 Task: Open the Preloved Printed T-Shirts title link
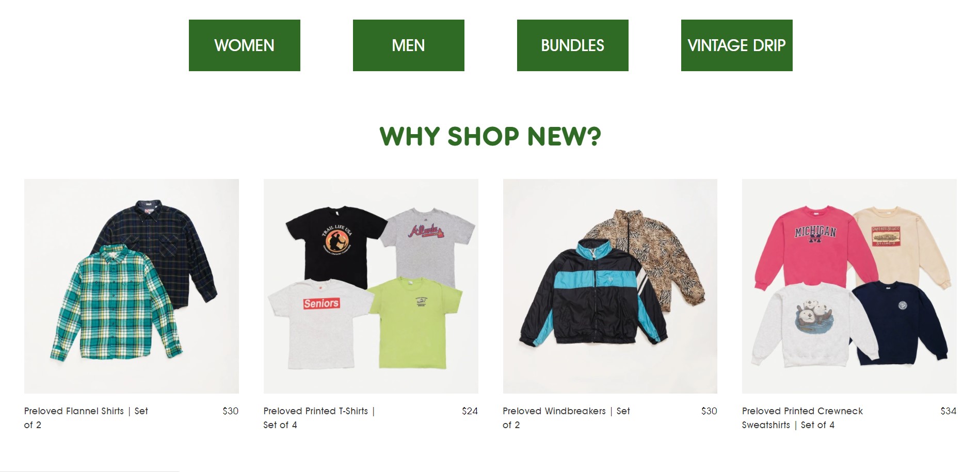click(319, 418)
